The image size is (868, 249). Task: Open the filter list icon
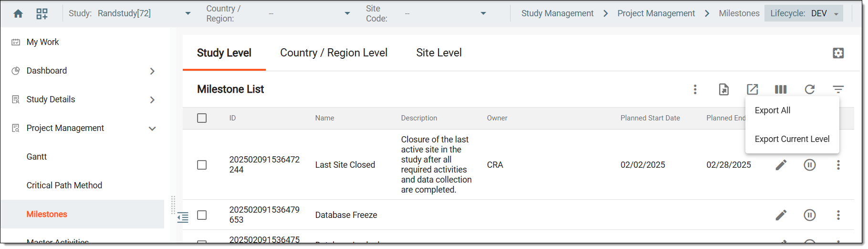838,89
